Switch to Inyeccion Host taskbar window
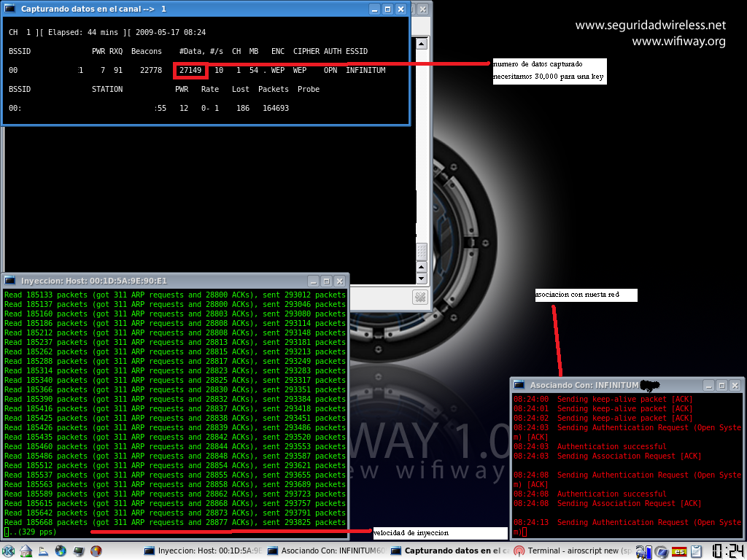The height and width of the screenshot is (560, 747). pos(201,551)
